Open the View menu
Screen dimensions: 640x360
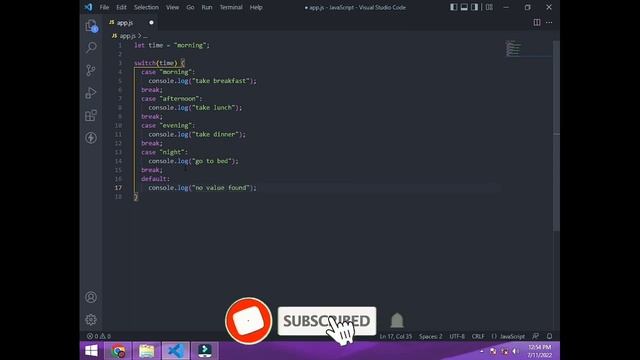pyautogui.click(x=172, y=7)
